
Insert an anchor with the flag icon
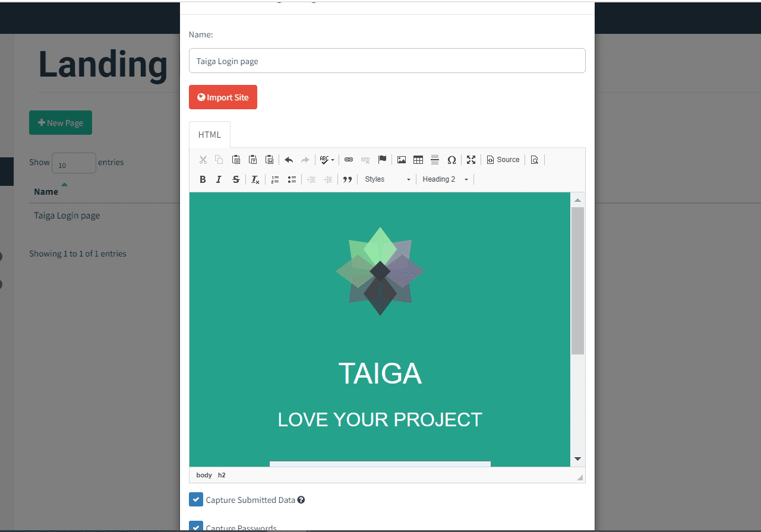(382, 160)
